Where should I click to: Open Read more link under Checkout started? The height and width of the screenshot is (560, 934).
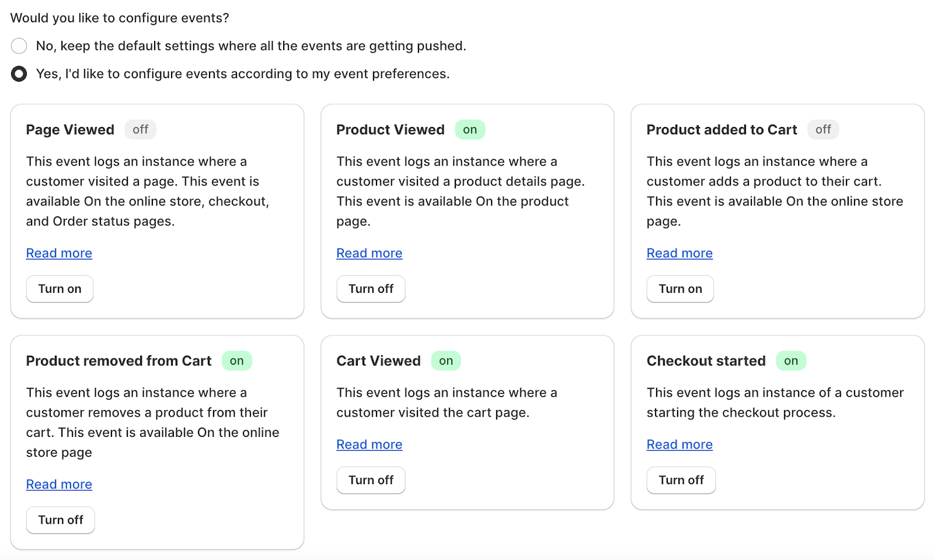pyautogui.click(x=679, y=444)
